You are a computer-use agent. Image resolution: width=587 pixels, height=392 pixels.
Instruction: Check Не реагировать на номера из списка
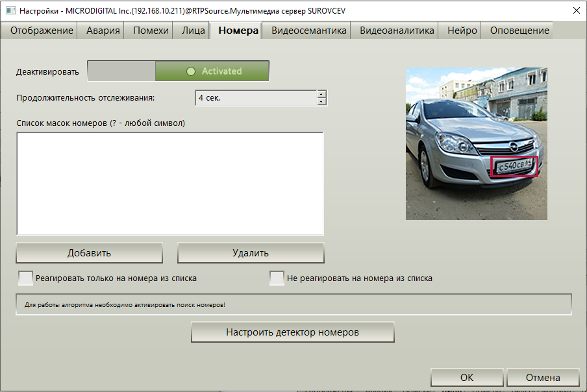tap(277, 278)
